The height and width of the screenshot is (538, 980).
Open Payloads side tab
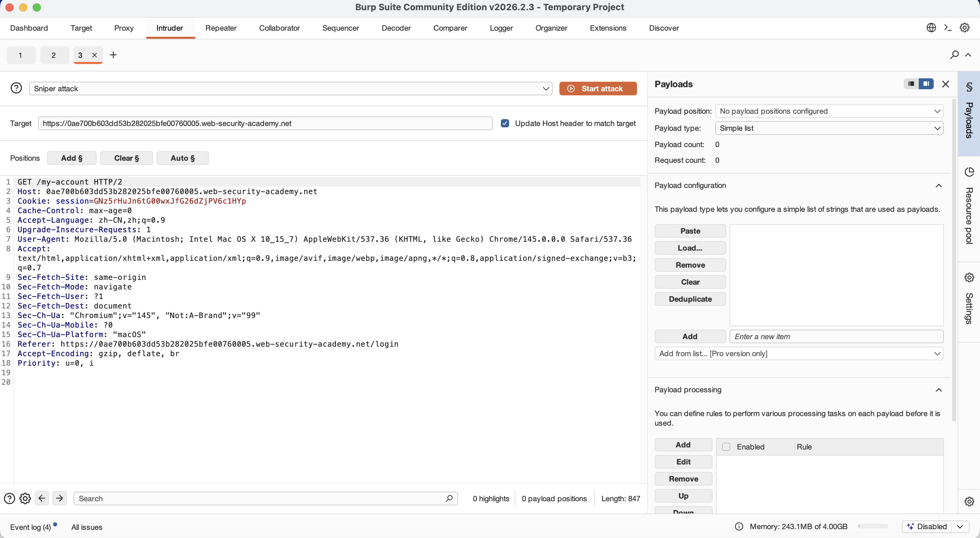click(969, 113)
